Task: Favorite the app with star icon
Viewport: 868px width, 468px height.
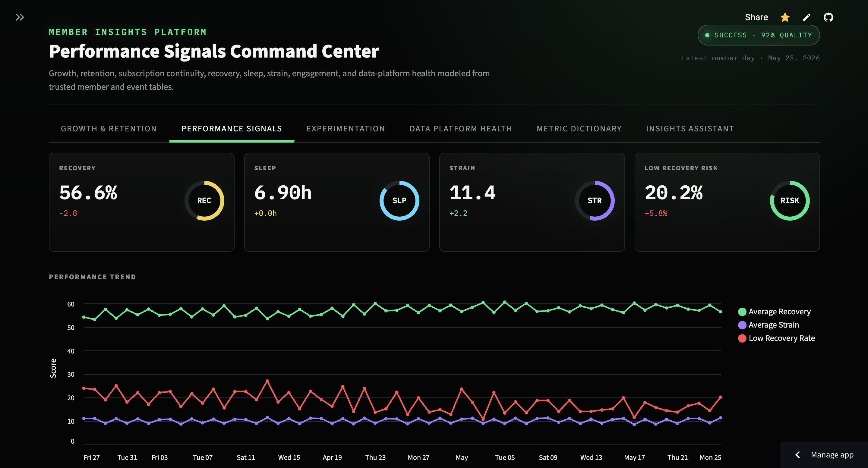Action: [x=785, y=17]
